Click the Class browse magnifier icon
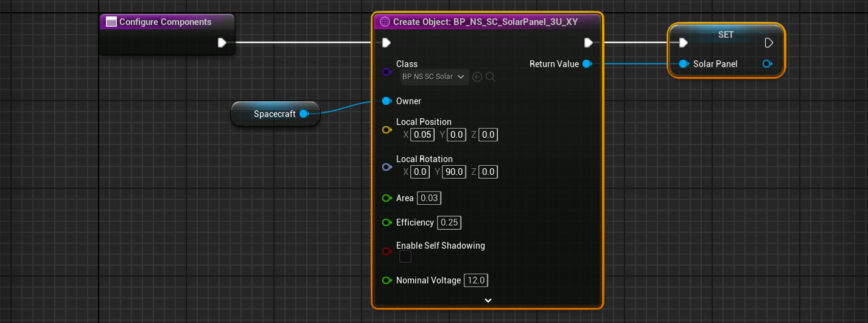Viewport: 868px width, 323px height. tap(491, 77)
